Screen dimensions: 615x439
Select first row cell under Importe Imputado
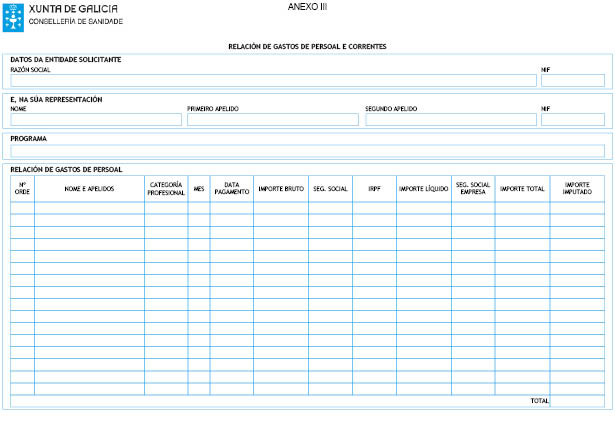[577, 208]
